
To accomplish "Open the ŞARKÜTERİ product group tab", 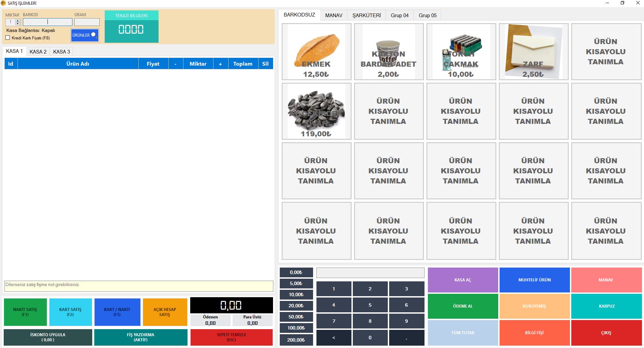I will (x=366, y=15).
